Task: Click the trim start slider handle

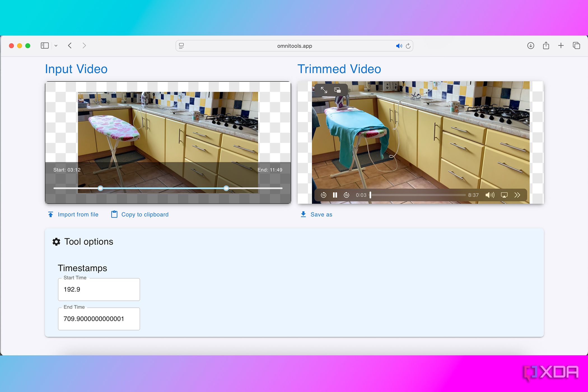Action: pos(100,188)
